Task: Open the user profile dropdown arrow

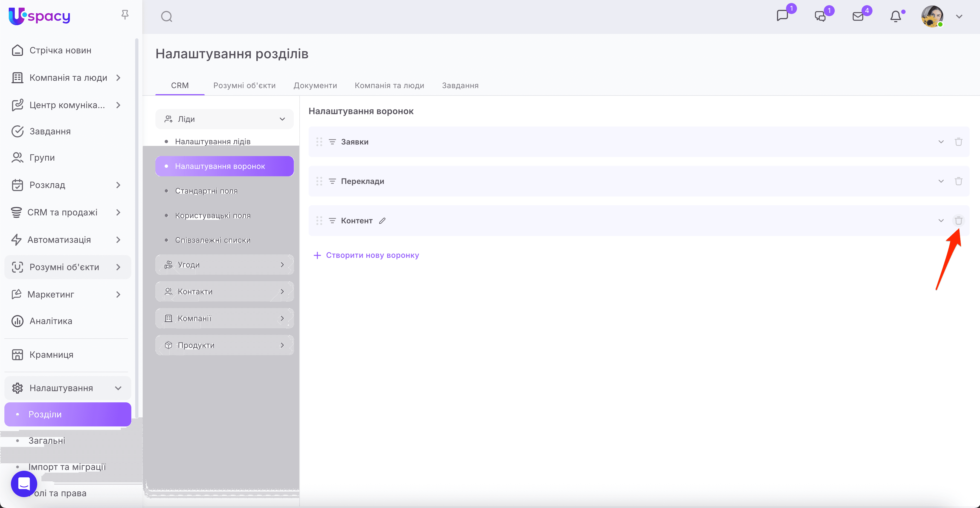Action: 959,17
